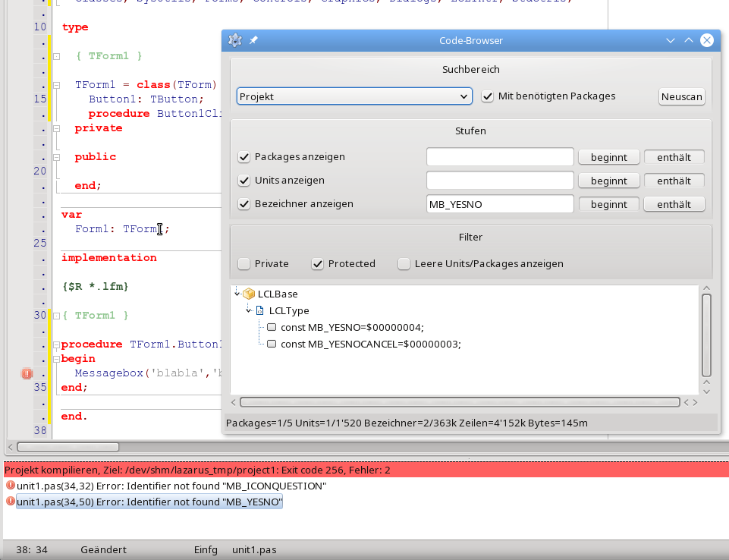729x560 pixels.
Task: Select const MB_YESNOCANCEL tree entry
Action: 370,344
